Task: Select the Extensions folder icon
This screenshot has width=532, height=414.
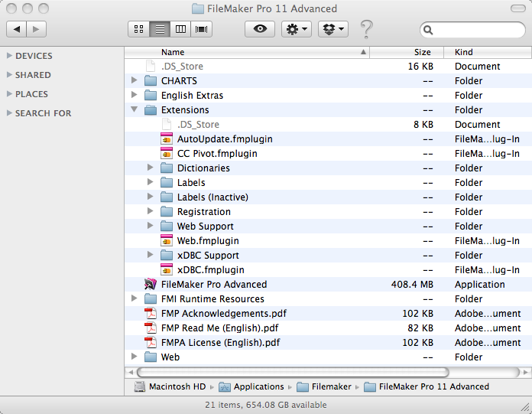Action: [x=151, y=110]
